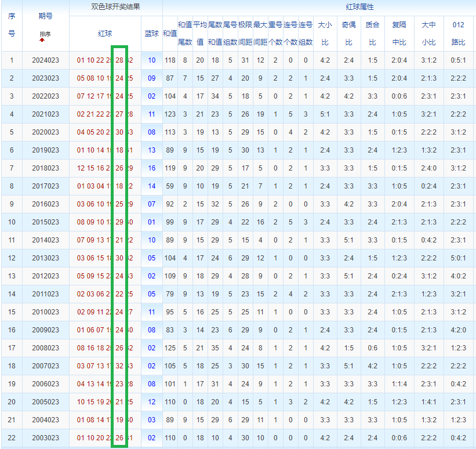Select issue number 2015023
The image size is (476, 449).
tap(46, 222)
